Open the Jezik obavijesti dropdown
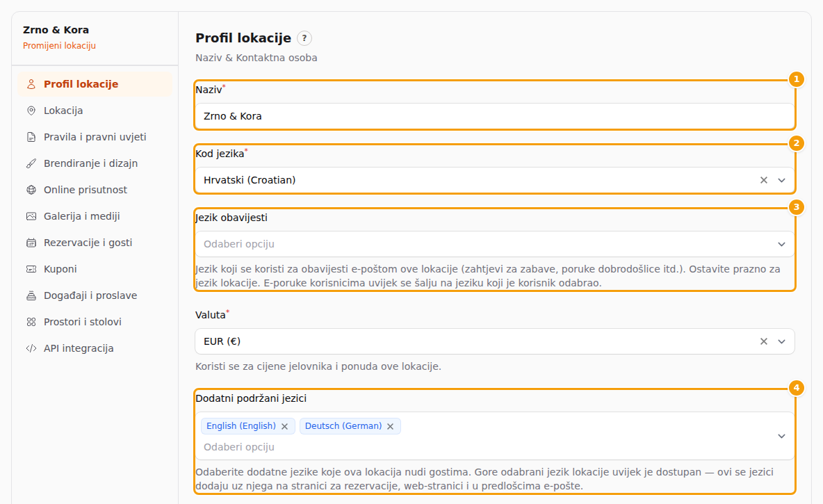 point(494,244)
